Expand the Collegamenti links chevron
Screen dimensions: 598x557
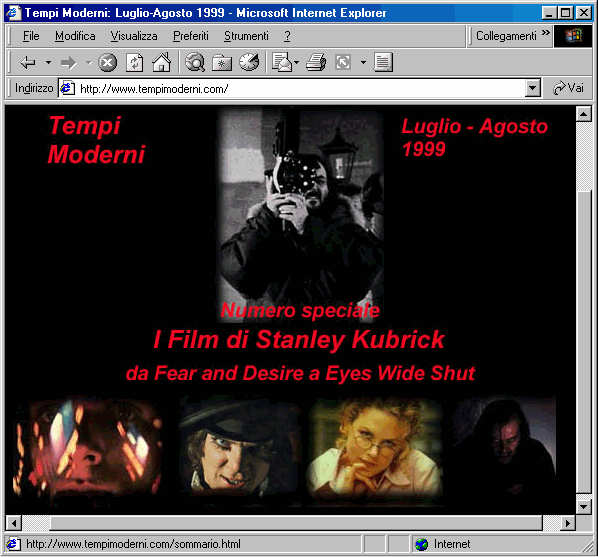click(546, 32)
